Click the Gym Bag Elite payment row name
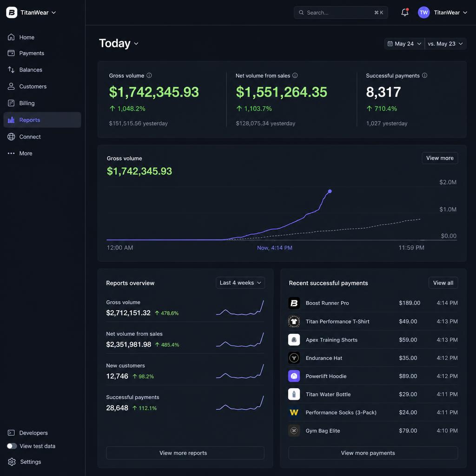The image size is (476, 476). [323, 430]
